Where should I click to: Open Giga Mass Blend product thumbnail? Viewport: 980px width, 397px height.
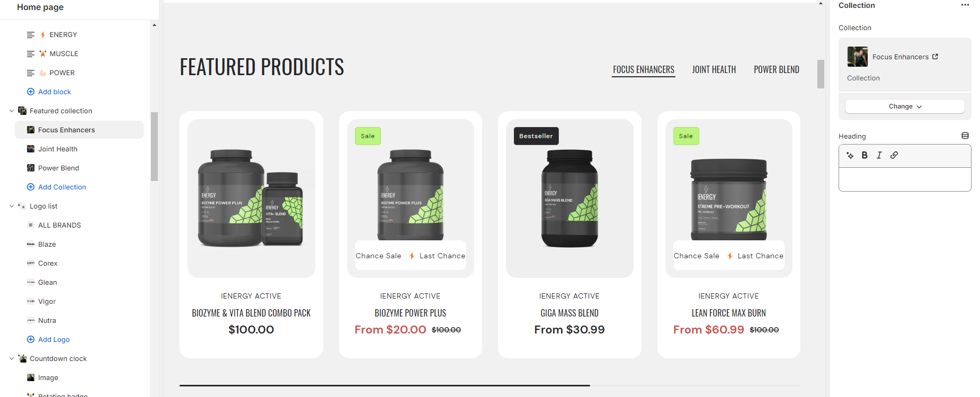click(569, 198)
